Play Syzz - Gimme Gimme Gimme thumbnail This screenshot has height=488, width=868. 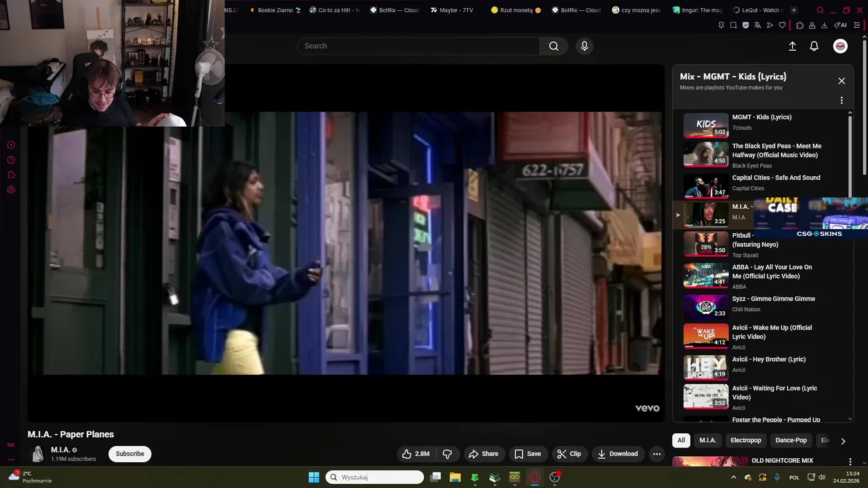tap(705, 306)
